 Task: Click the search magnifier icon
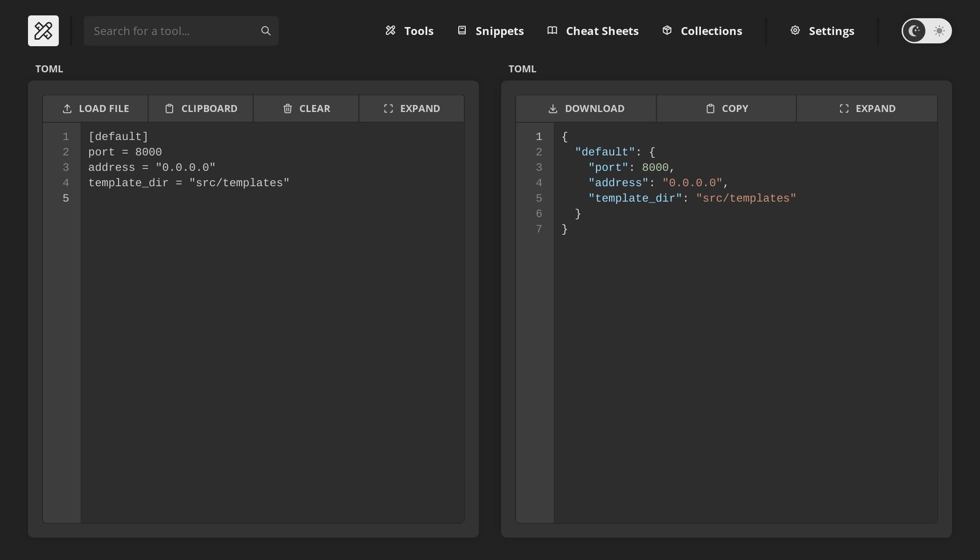tap(265, 30)
